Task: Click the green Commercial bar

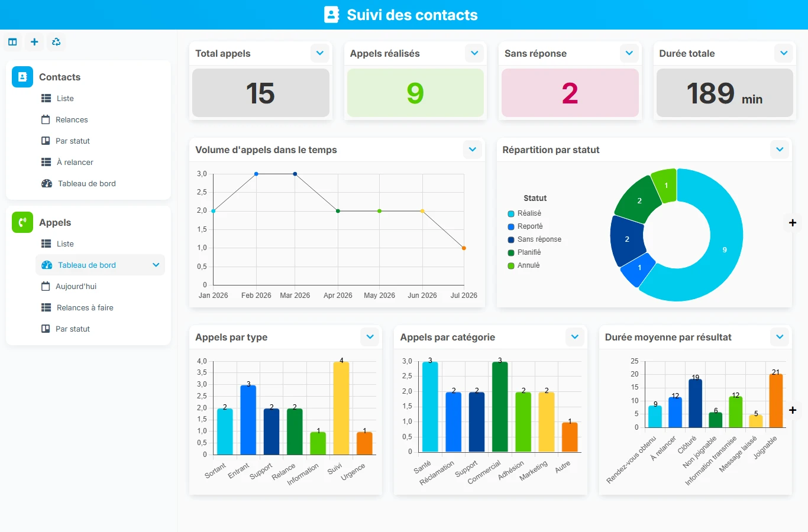Action: (500, 407)
